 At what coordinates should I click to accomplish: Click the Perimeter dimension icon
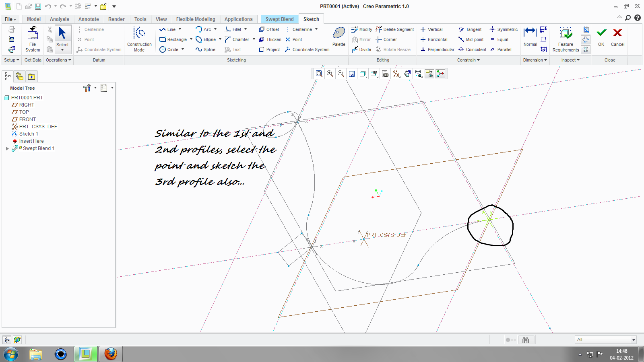543,29
